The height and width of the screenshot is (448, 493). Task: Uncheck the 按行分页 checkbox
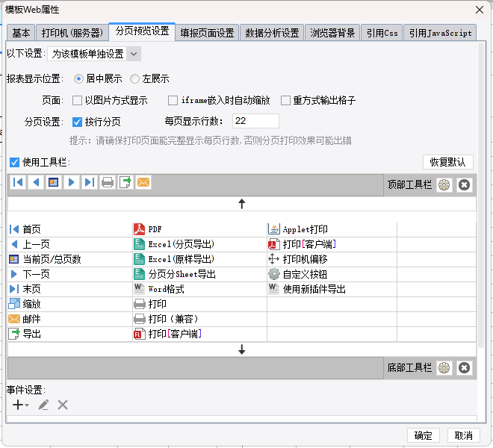77,122
